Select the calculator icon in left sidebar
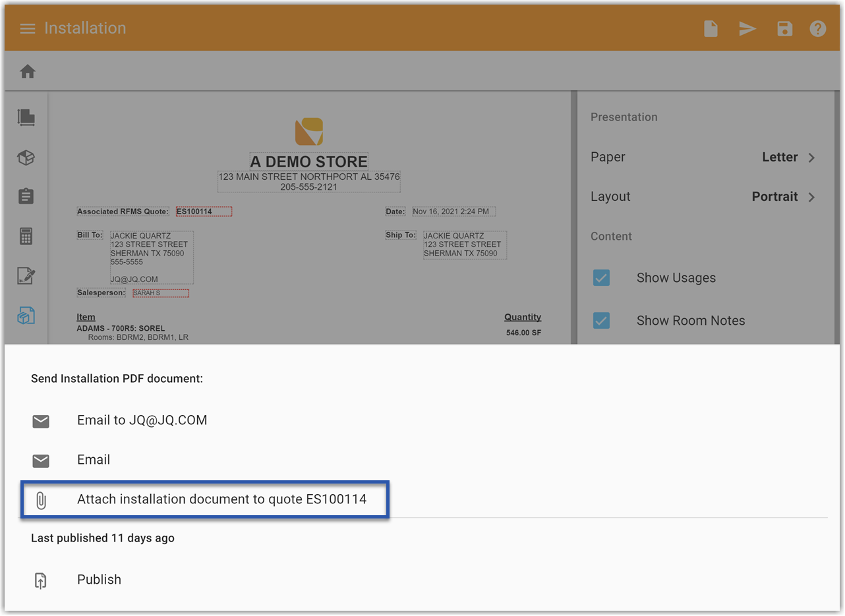845x616 pixels. tap(26, 237)
